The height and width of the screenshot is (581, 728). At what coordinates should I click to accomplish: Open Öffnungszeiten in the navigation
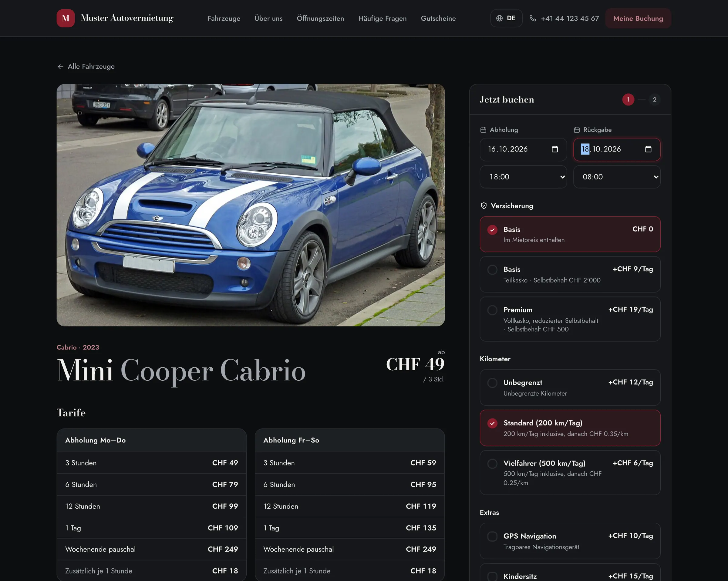pos(320,18)
